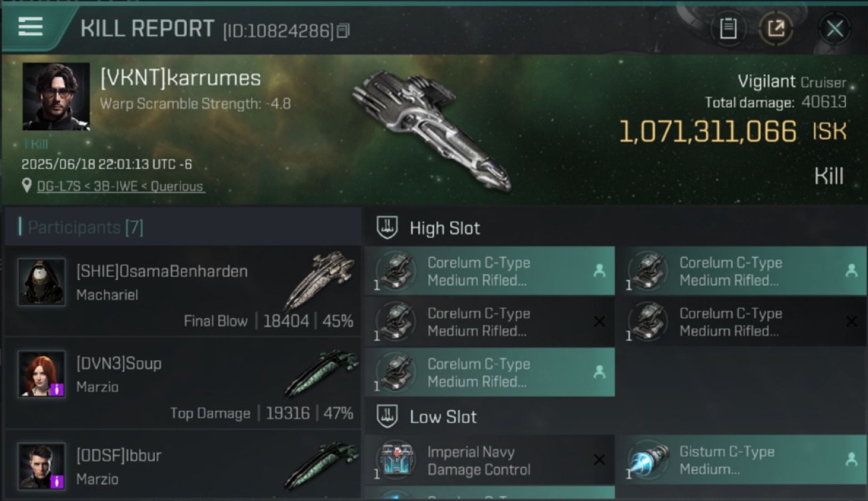
Task: Close the Kill Report window
Action: 835,29
